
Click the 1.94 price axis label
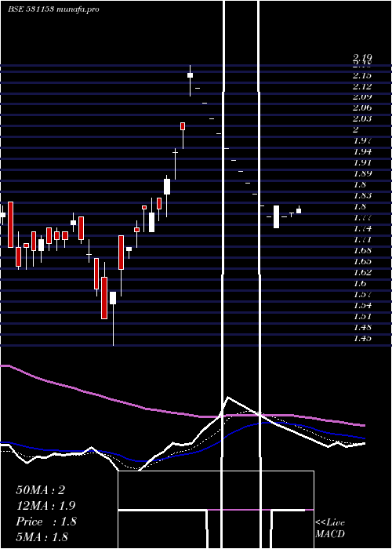[x=362, y=151]
